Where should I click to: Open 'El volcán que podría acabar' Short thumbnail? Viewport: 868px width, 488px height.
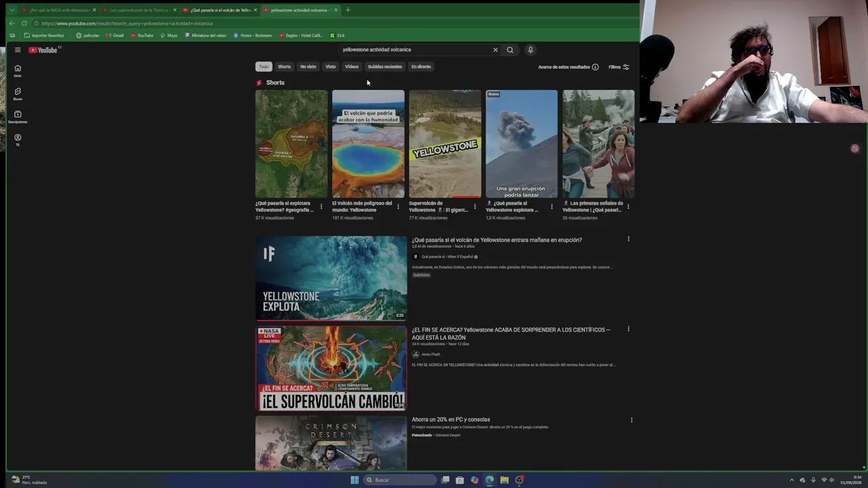(x=368, y=144)
